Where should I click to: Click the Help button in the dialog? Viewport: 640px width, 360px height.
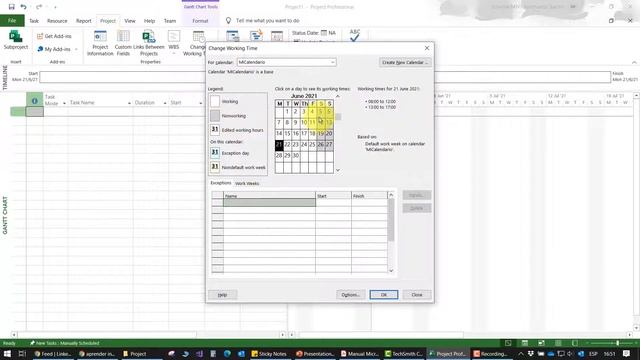tap(222, 295)
